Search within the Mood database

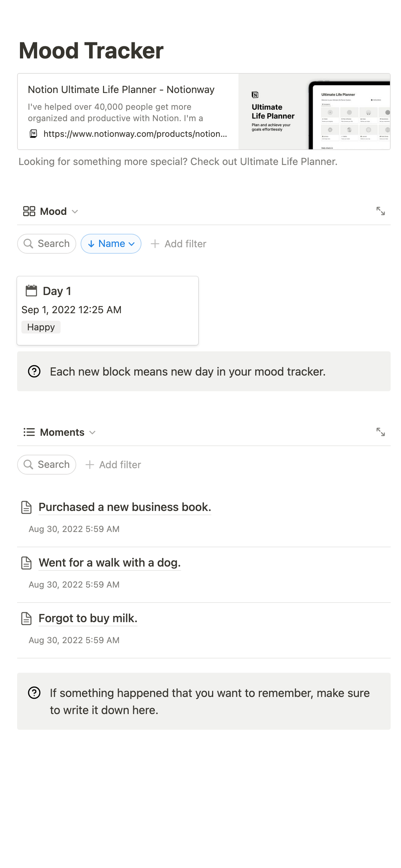47,244
